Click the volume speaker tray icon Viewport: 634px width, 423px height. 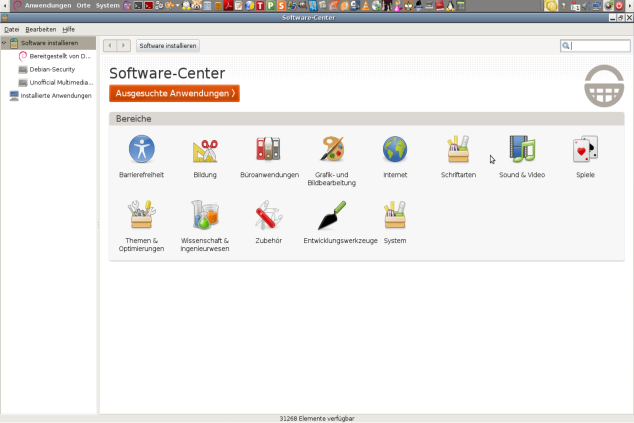[586, 6]
